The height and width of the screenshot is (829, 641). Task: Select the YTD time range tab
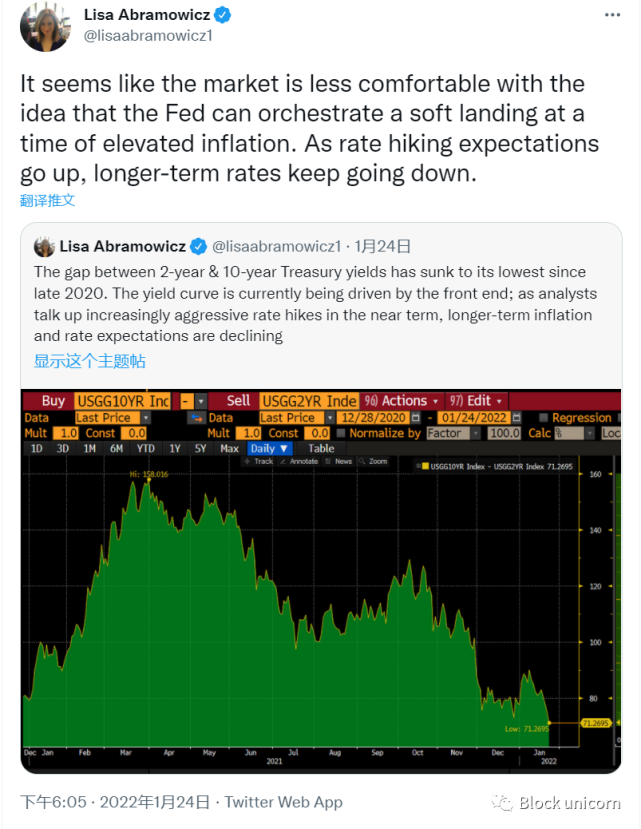(145, 448)
